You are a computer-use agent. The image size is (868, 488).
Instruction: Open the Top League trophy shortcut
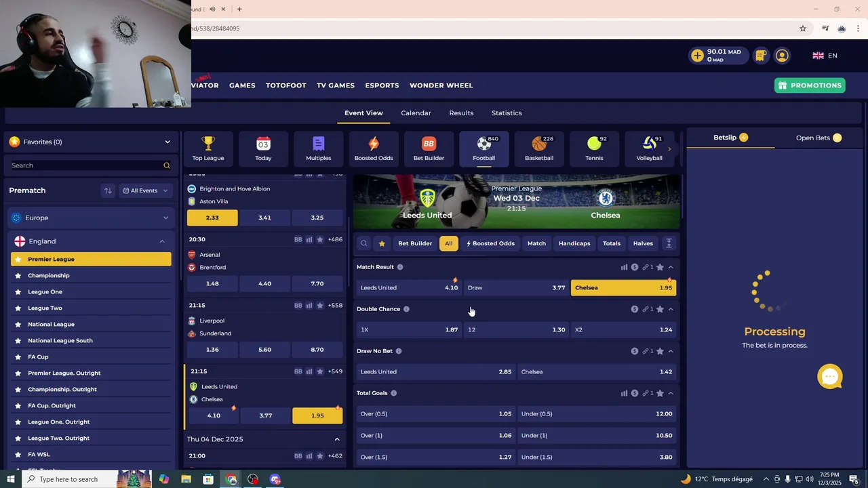pos(208,148)
